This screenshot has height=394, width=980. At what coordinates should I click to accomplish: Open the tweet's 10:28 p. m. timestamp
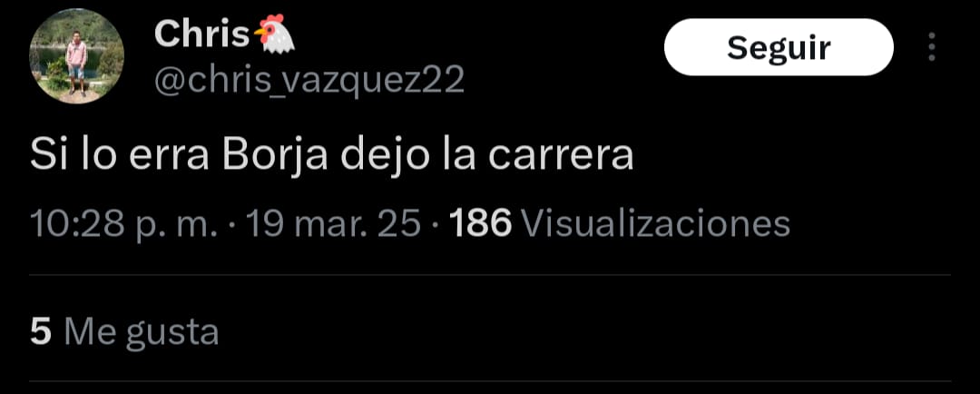[x=123, y=223]
